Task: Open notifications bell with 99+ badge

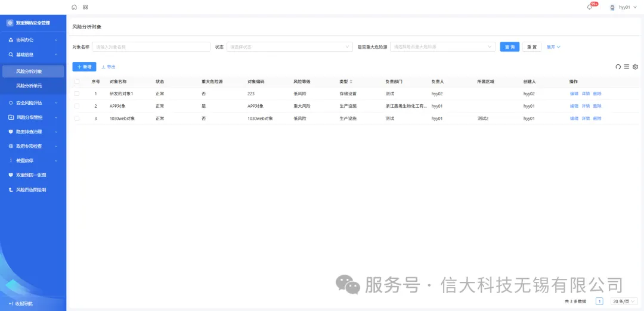Action: [590, 7]
